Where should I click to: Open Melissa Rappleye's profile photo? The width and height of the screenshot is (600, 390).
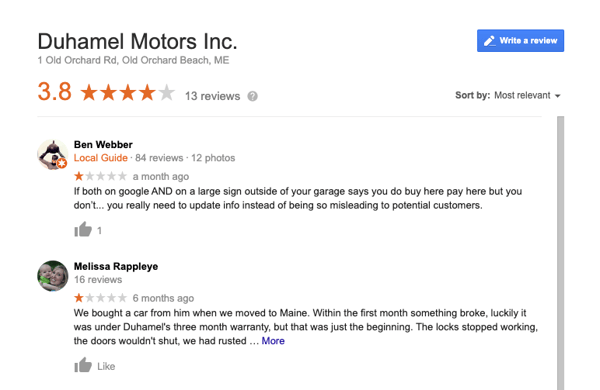coord(52,276)
